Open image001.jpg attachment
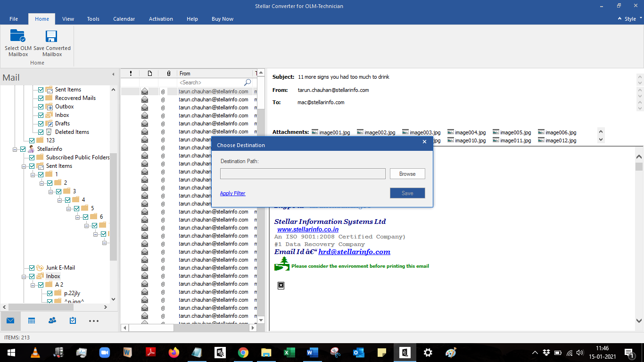Screen dimensions: 644x362 (x=330, y=132)
